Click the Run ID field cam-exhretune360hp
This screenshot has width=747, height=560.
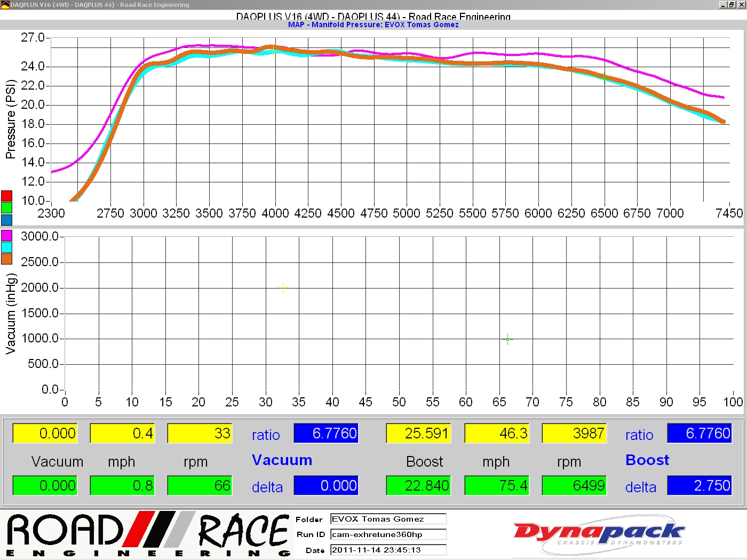tap(388, 534)
